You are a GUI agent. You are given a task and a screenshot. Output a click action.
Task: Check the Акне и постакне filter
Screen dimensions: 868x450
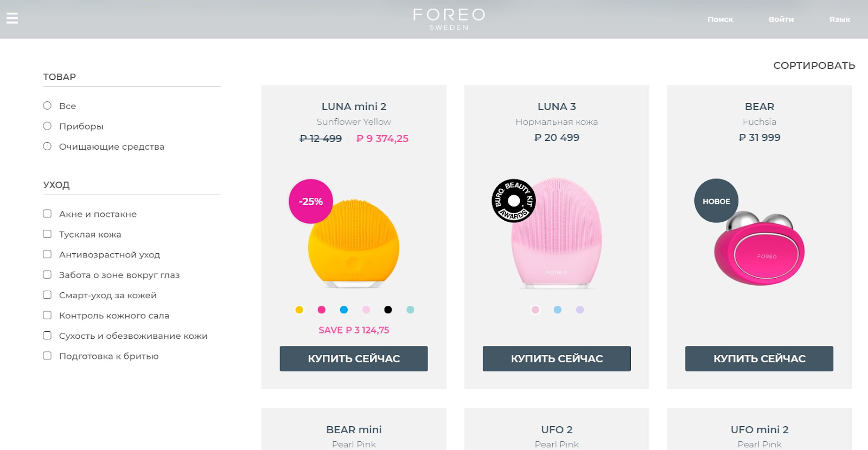(47, 214)
